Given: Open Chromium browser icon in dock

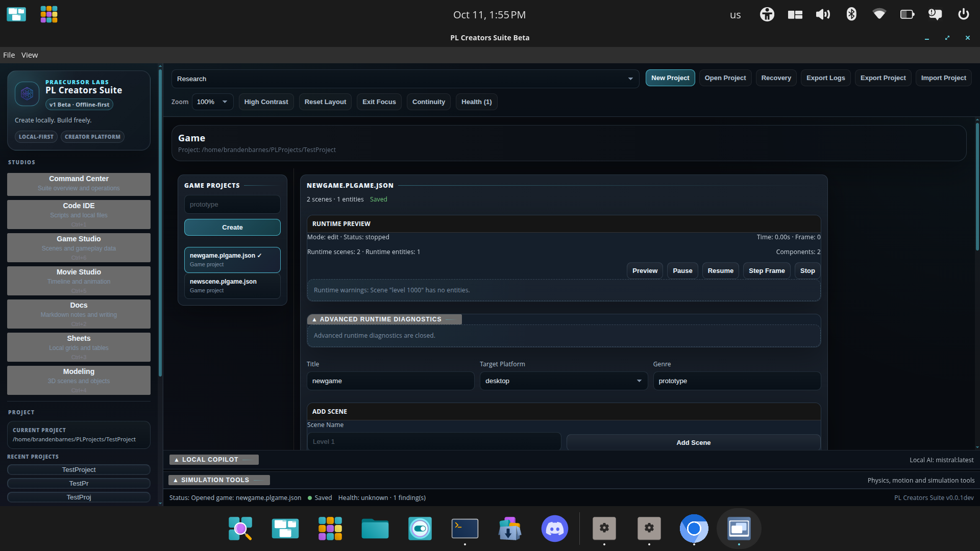Looking at the screenshot, I should pyautogui.click(x=694, y=529).
